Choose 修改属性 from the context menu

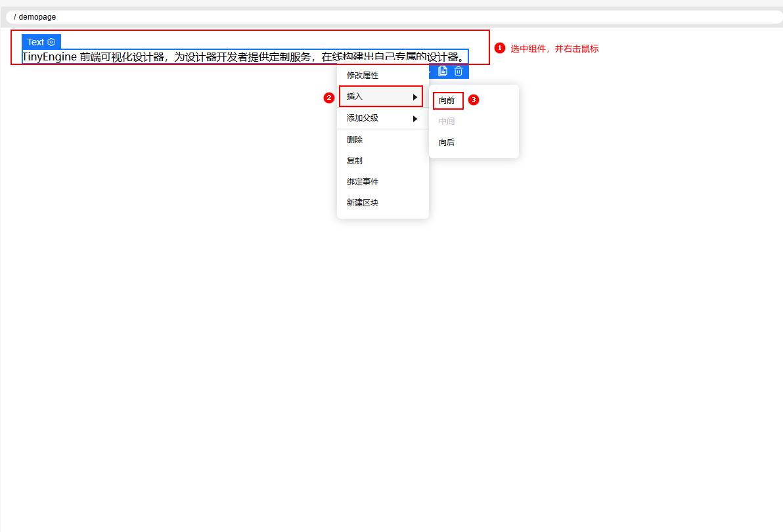[x=363, y=76]
